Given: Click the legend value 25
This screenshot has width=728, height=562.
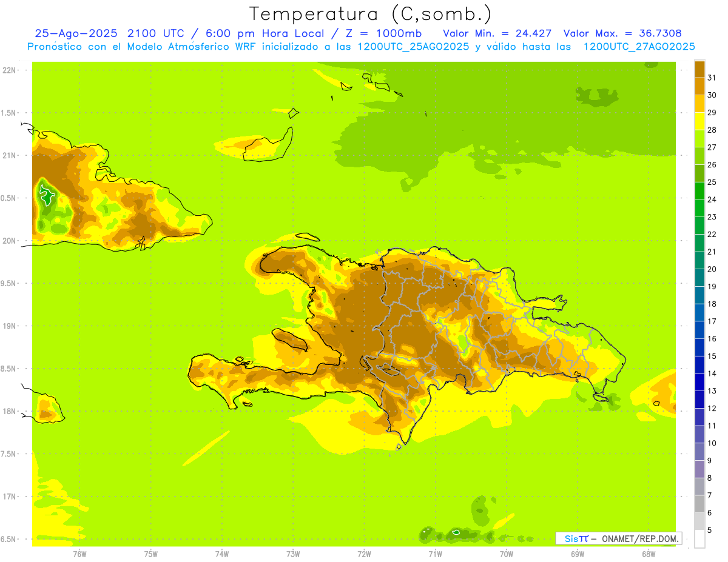Looking at the screenshot, I should (x=712, y=182).
